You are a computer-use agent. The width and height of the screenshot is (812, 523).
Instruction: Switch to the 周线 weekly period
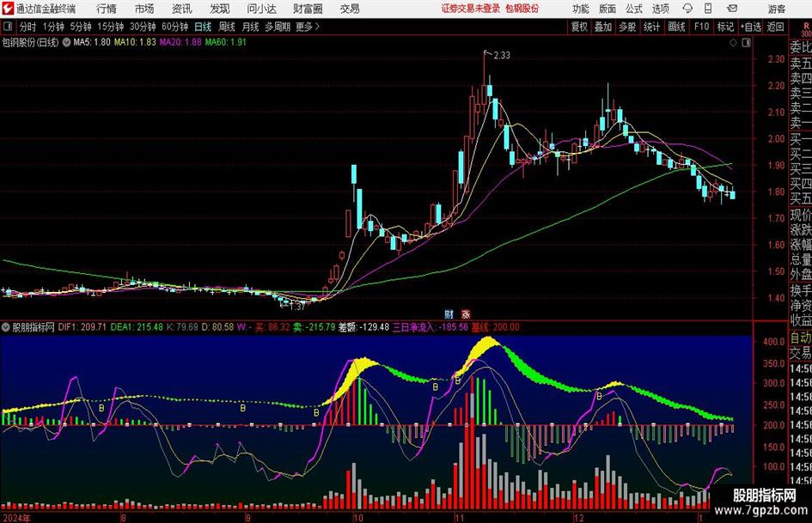pyautogui.click(x=227, y=27)
